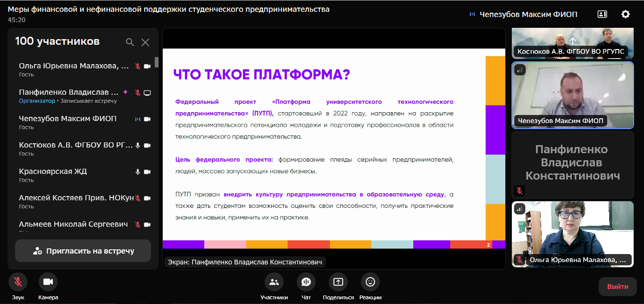This screenshot has width=644, height=304.
Task: Click microphone icon in Красноярская ЖД row
Action: tap(138, 172)
